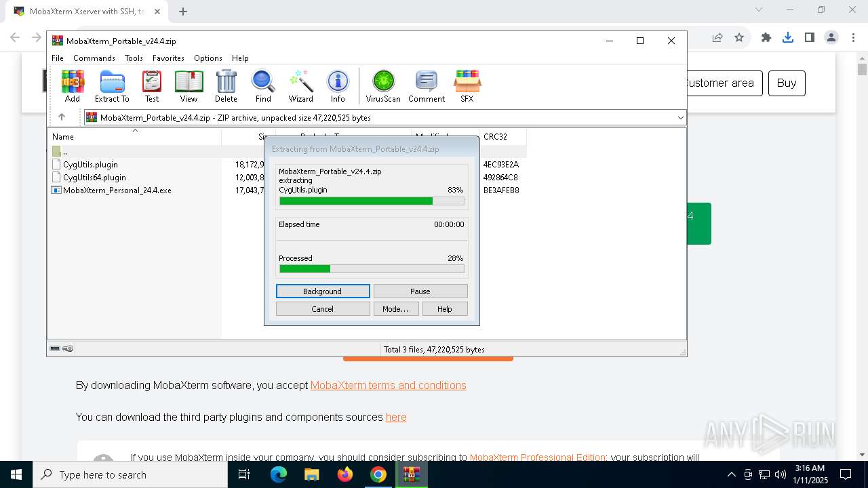The image size is (868, 488).
Task: Follow the 'here' sources link
Action: point(396,417)
